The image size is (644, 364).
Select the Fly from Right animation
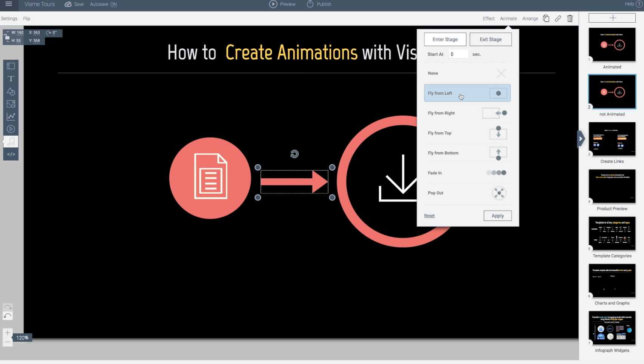pyautogui.click(x=467, y=113)
